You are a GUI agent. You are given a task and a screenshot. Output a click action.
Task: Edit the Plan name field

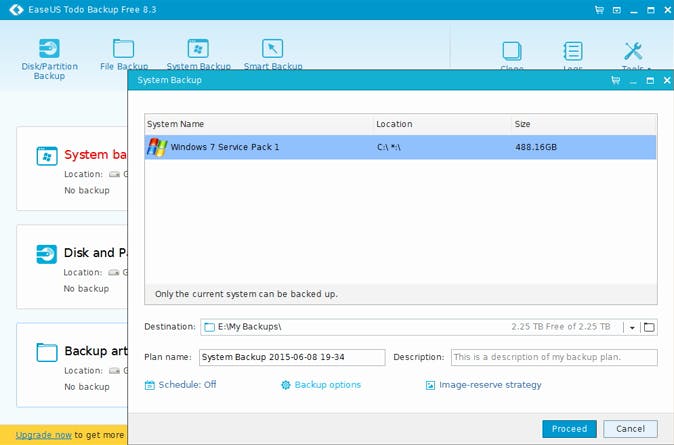[292, 357]
